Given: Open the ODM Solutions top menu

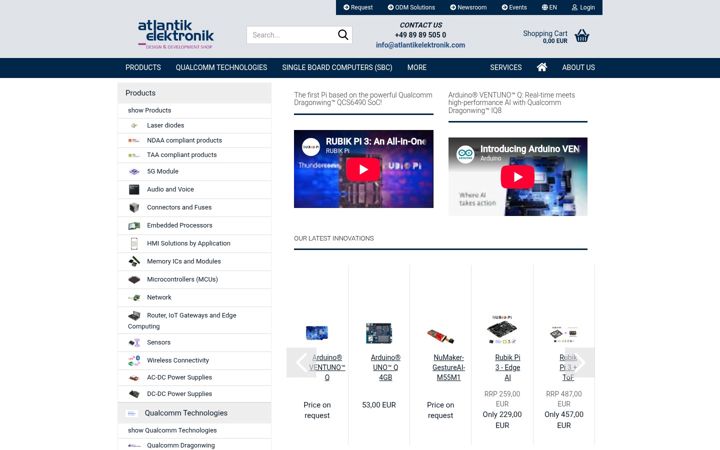Looking at the screenshot, I should (411, 7).
